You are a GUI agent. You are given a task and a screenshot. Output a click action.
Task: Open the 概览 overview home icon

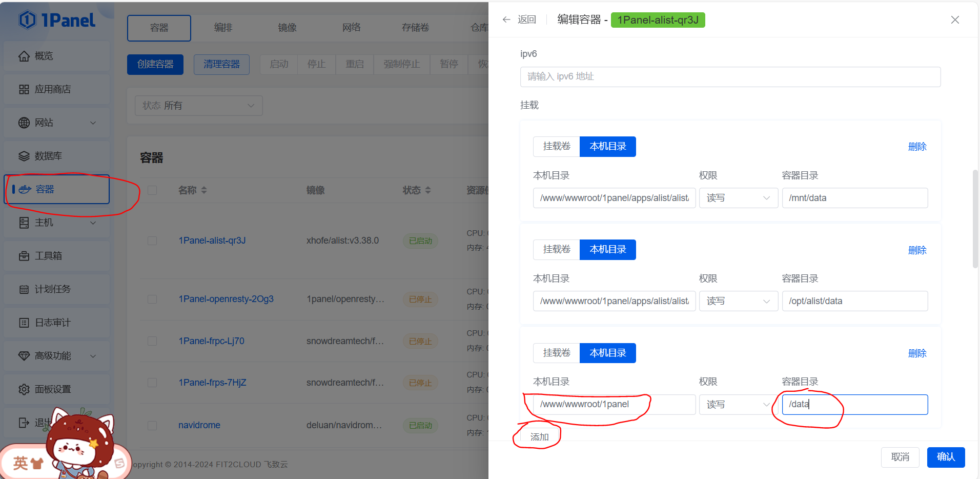(24, 56)
